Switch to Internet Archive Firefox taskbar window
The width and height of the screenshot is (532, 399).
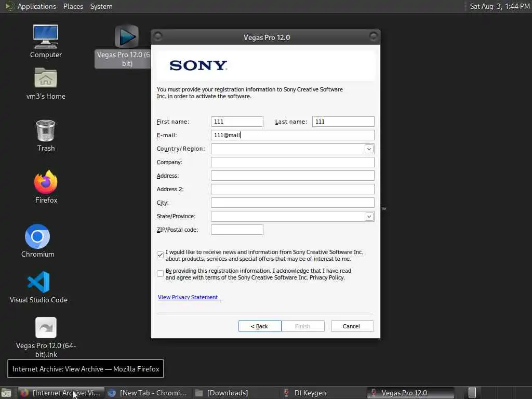61,393
